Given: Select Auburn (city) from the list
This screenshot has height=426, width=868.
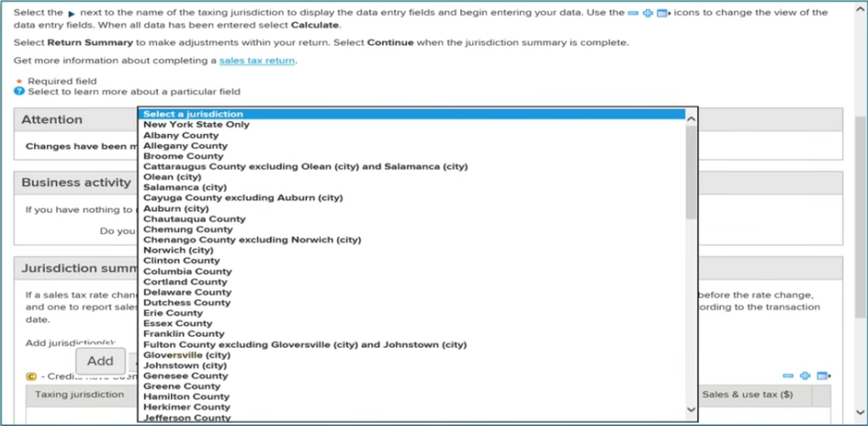Looking at the screenshot, I should click(x=411, y=208).
